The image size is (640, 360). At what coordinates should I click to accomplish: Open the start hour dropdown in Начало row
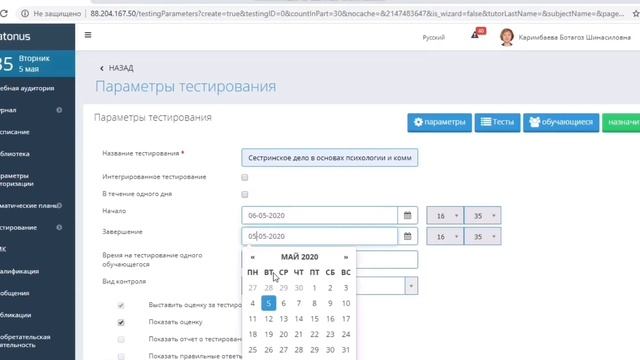point(445,216)
